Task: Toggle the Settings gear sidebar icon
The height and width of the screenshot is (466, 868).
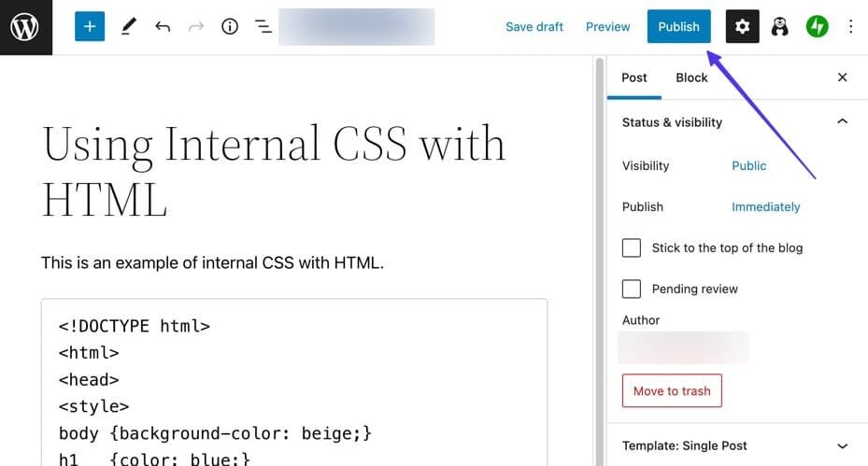Action: coord(742,27)
